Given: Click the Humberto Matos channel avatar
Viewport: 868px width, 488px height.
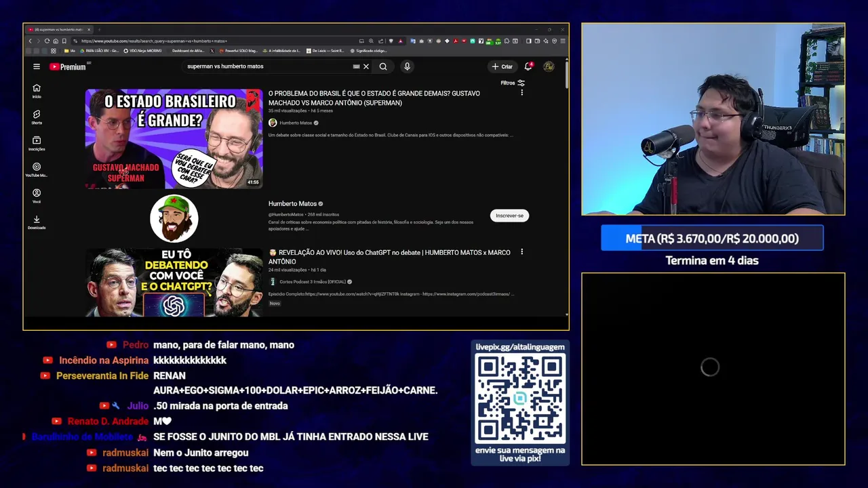Looking at the screenshot, I should (x=174, y=218).
